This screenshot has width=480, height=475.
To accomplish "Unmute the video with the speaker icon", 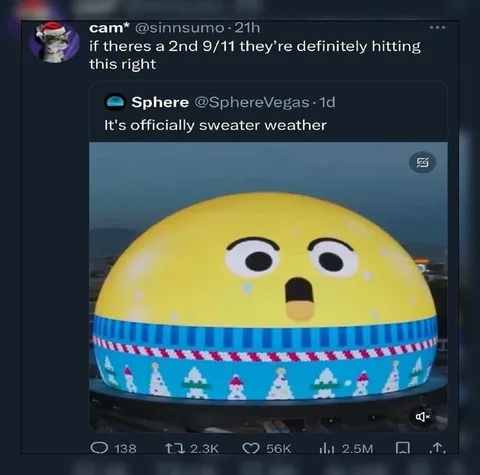I will pos(423,416).
